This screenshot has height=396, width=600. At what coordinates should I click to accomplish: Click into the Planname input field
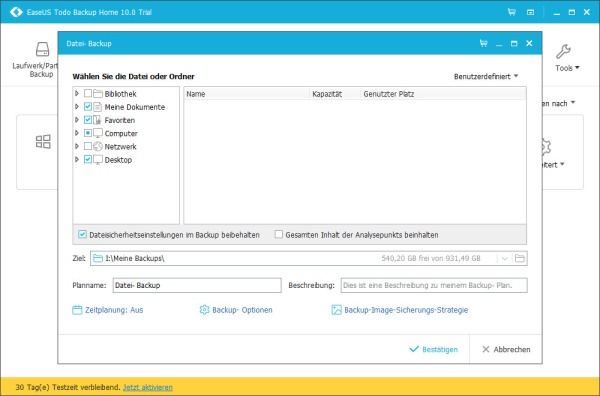tap(197, 285)
